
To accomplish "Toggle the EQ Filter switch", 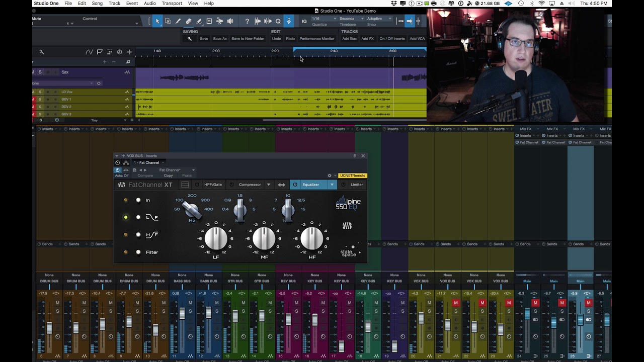I will click(138, 252).
